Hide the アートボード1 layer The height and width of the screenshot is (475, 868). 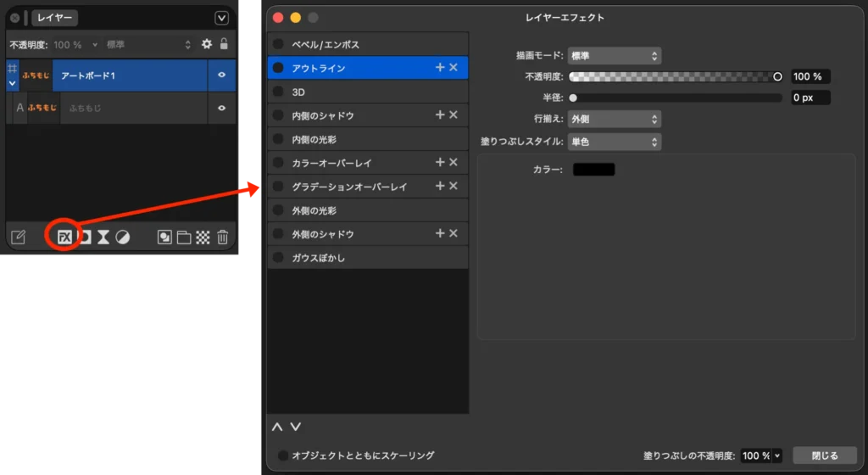tap(221, 75)
